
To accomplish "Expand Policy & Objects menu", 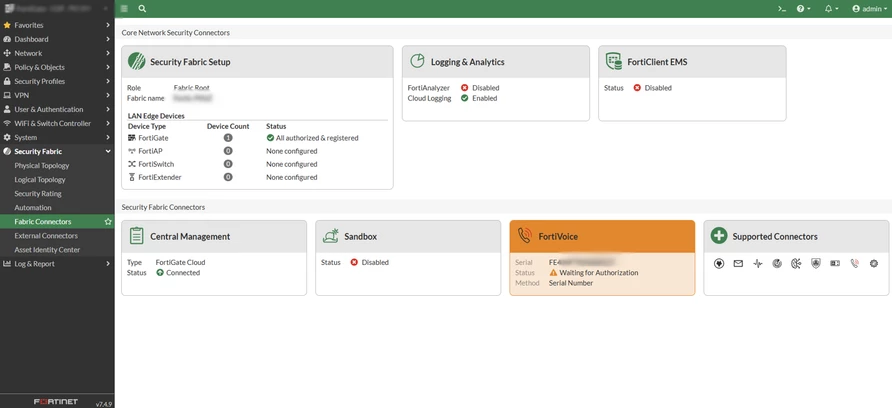I will (x=57, y=67).
